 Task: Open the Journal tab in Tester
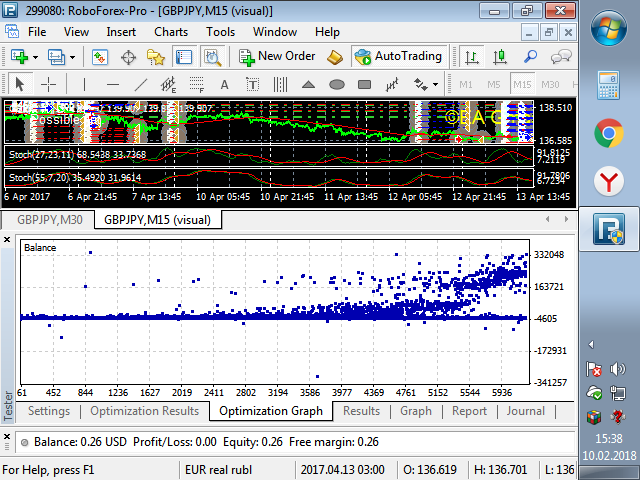click(525, 411)
